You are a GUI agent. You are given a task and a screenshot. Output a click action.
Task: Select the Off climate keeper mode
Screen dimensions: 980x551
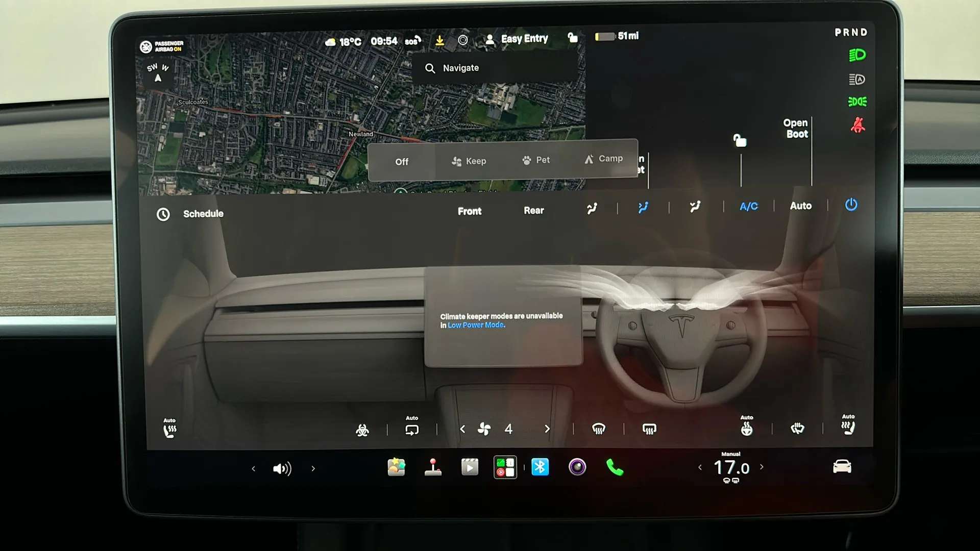[x=402, y=162]
